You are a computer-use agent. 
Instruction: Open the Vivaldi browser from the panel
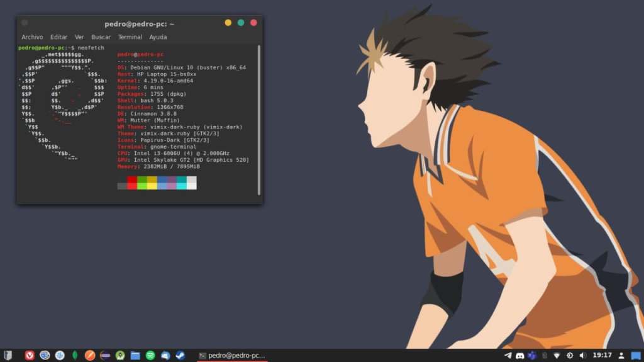click(29, 356)
